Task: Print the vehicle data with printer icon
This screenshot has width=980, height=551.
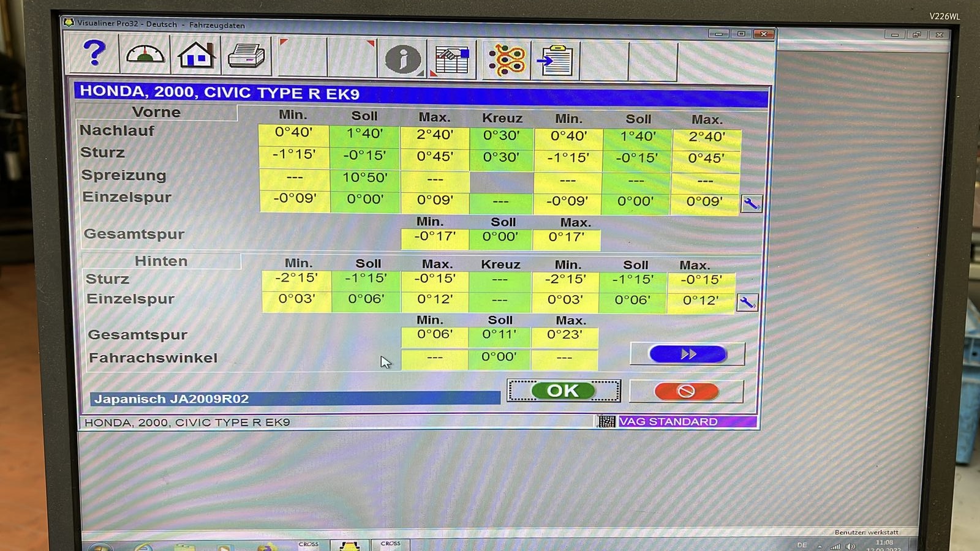Action: (x=246, y=56)
